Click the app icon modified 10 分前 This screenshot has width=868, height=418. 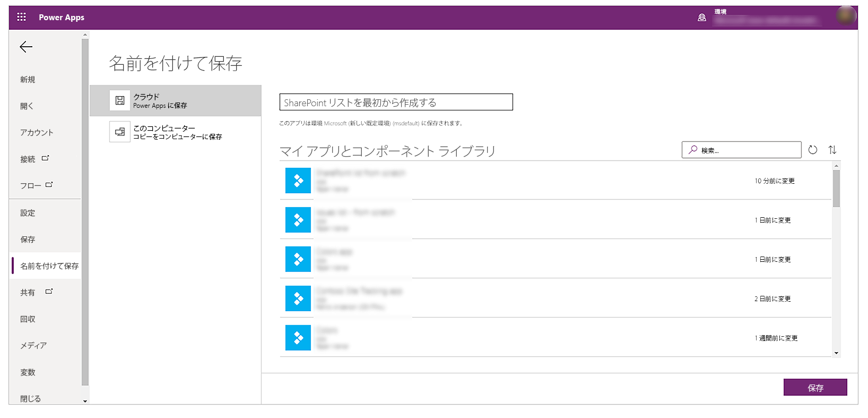[298, 181]
